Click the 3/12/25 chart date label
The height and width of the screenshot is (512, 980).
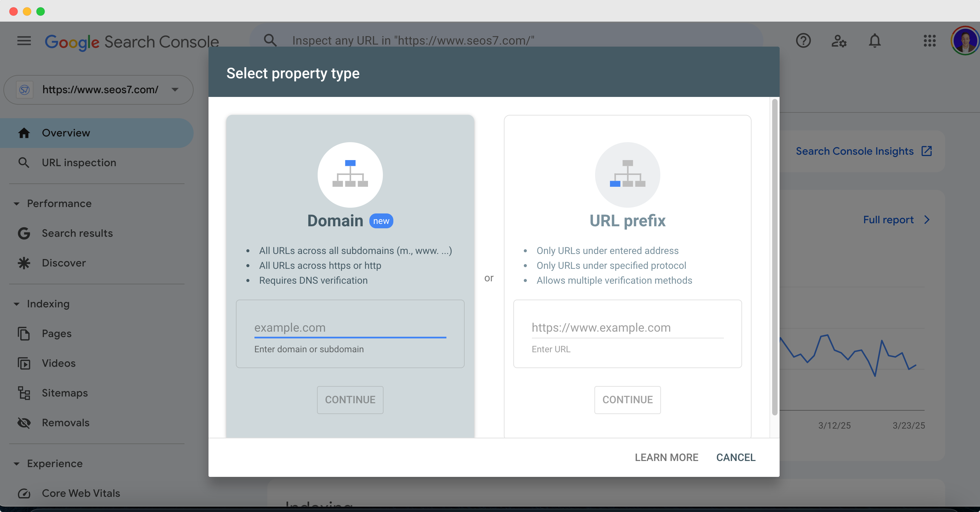pyautogui.click(x=834, y=425)
